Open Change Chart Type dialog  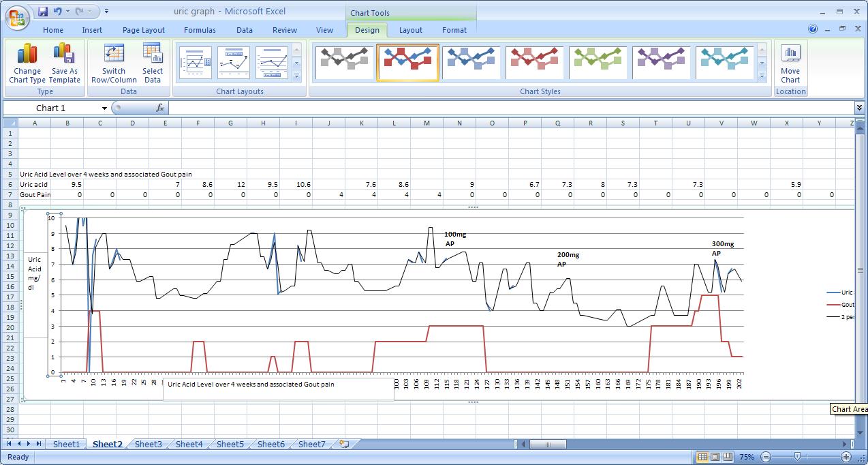click(x=27, y=63)
